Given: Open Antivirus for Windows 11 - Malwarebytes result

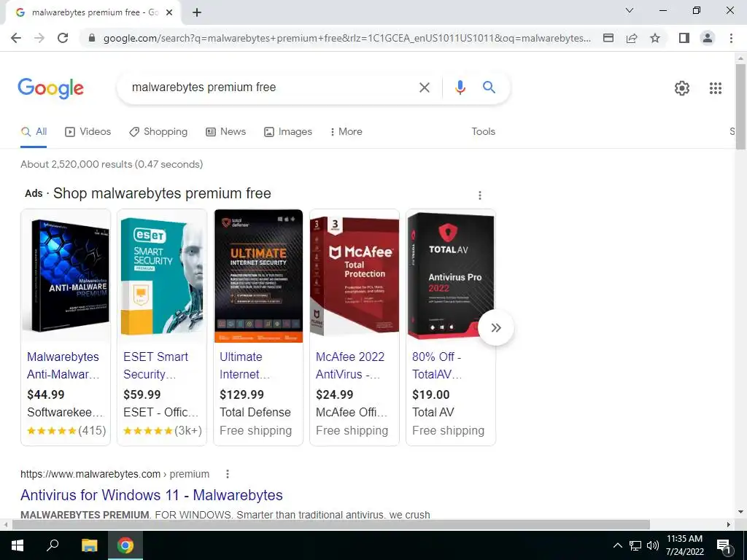Looking at the screenshot, I should pos(152,495).
